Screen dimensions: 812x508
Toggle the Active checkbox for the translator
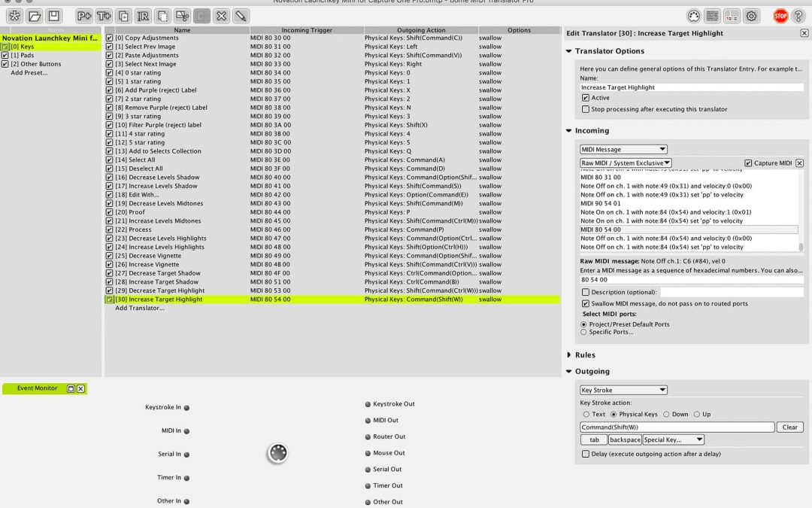coord(586,98)
